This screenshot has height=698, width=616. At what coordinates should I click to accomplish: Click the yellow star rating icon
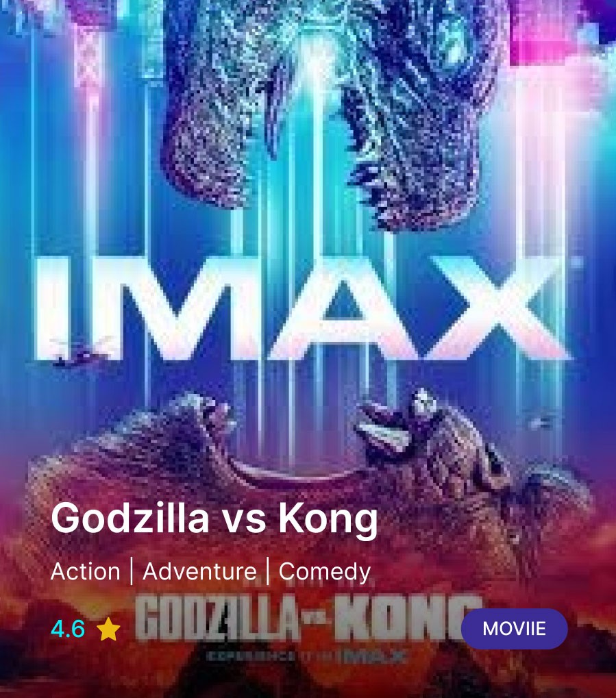pos(108,629)
